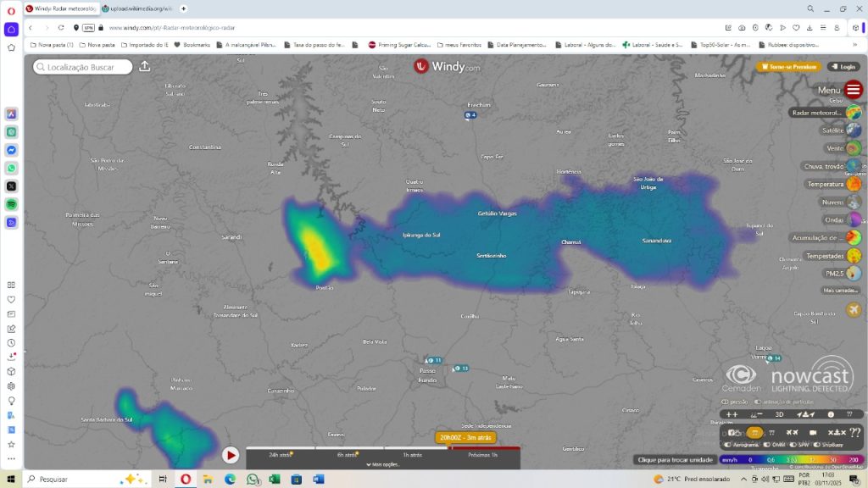This screenshot has height=488, width=868.
Task: Expand Mais opções under the timeline
Action: pyautogui.click(x=382, y=464)
